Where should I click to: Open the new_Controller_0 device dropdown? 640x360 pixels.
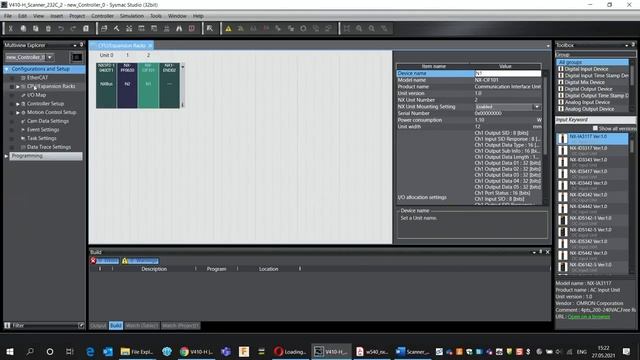point(50,57)
